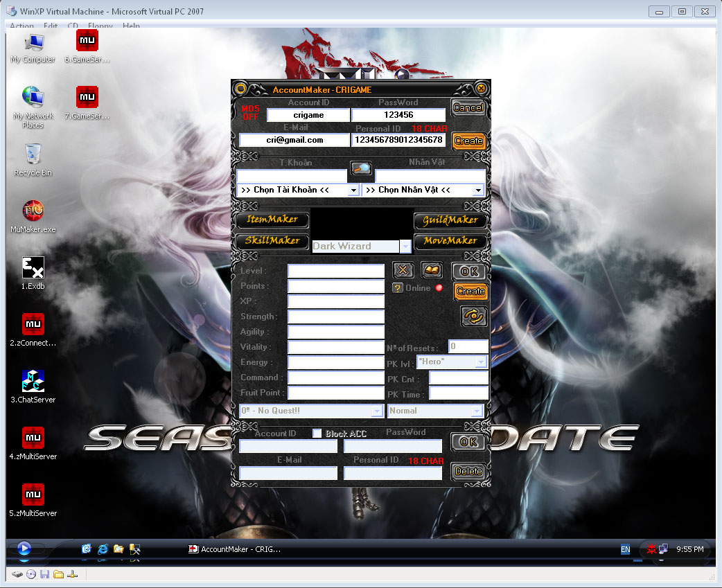The height and width of the screenshot is (588, 722).
Task: Click OK button beside the book icon
Action: coord(469,271)
